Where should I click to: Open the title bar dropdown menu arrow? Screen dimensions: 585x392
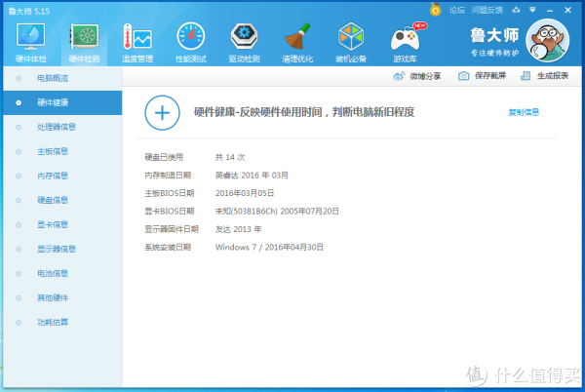(x=532, y=10)
